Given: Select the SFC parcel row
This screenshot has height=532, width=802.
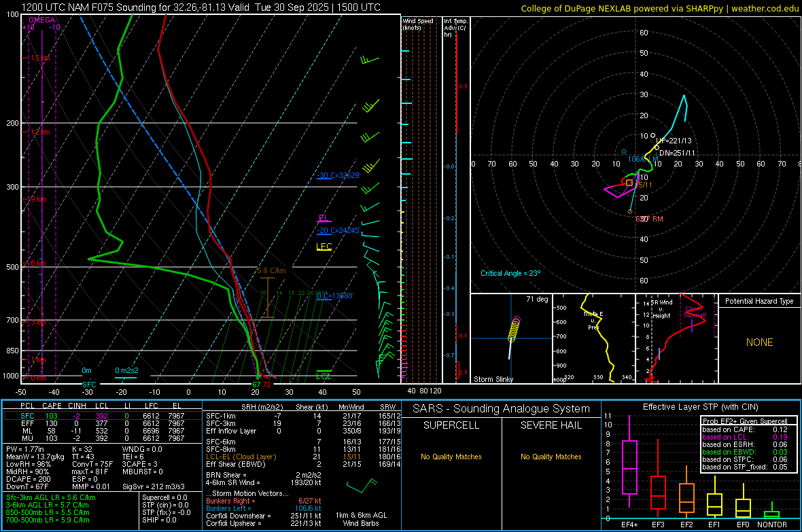Looking at the screenshot, I should click(102, 416).
